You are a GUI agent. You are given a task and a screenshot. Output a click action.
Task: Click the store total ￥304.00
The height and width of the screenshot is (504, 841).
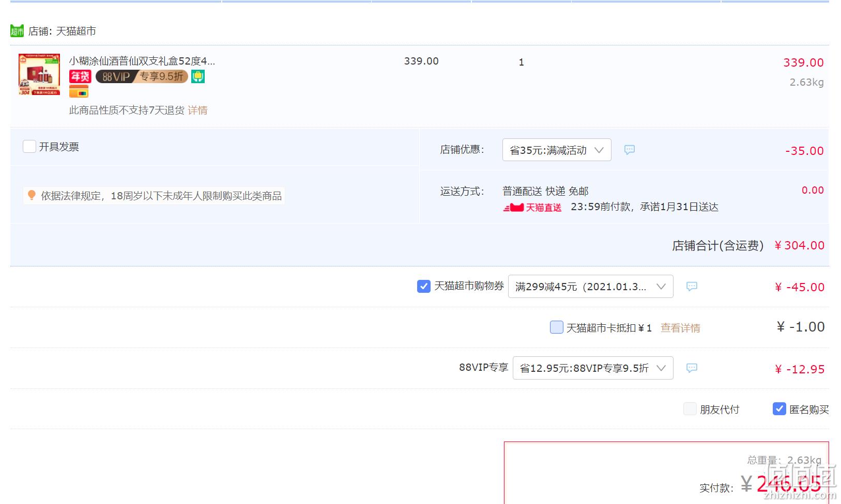(x=799, y=246)
